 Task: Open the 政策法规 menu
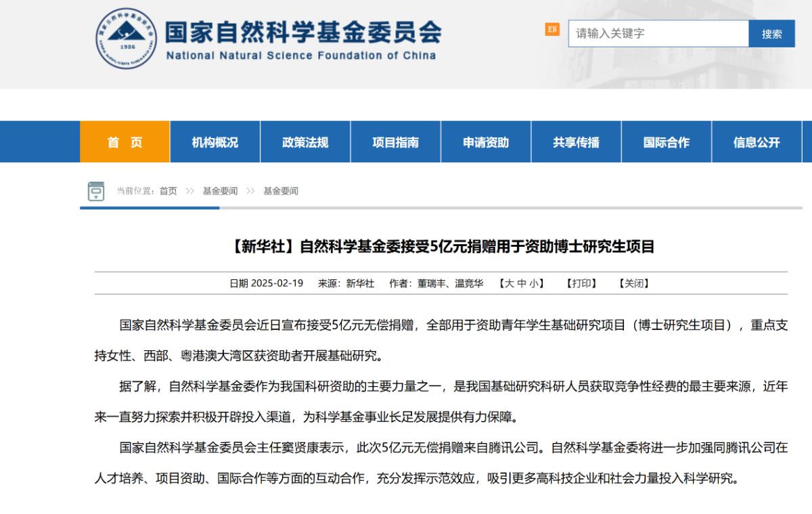(x=305, y=142)
